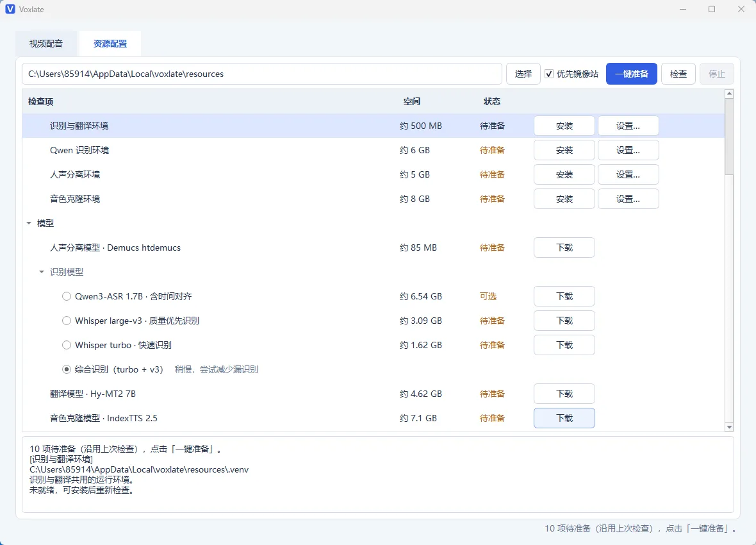Click the 检查项 column header
This screenshot has width=756, height=545.
[40, 101]
